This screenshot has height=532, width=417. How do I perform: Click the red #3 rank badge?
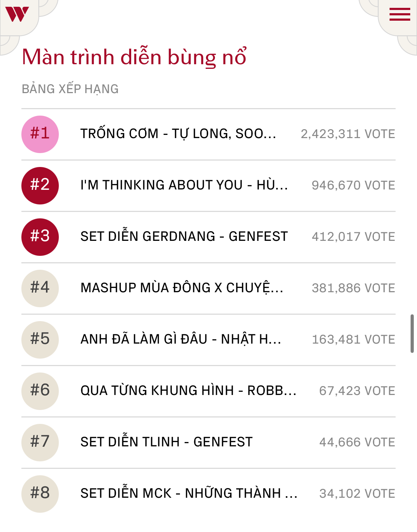click(x=40, y=237)
